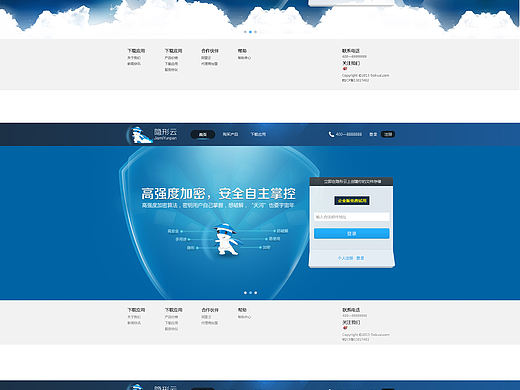Open the red Weibo icon below the cloud banner

tap(345, 69)
